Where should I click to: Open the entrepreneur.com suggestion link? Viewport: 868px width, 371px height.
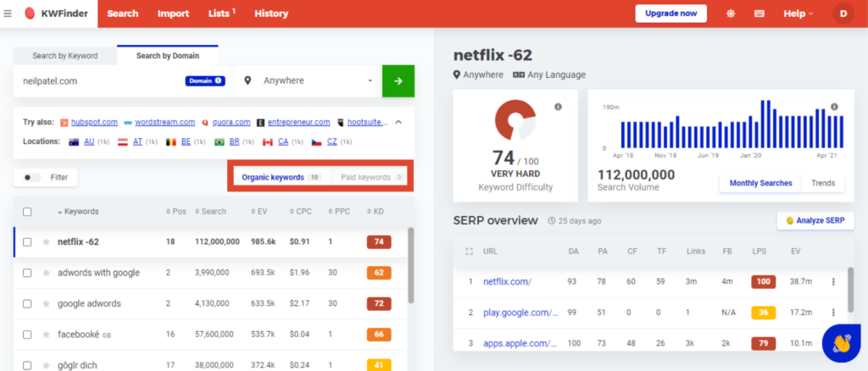point(299,122)
